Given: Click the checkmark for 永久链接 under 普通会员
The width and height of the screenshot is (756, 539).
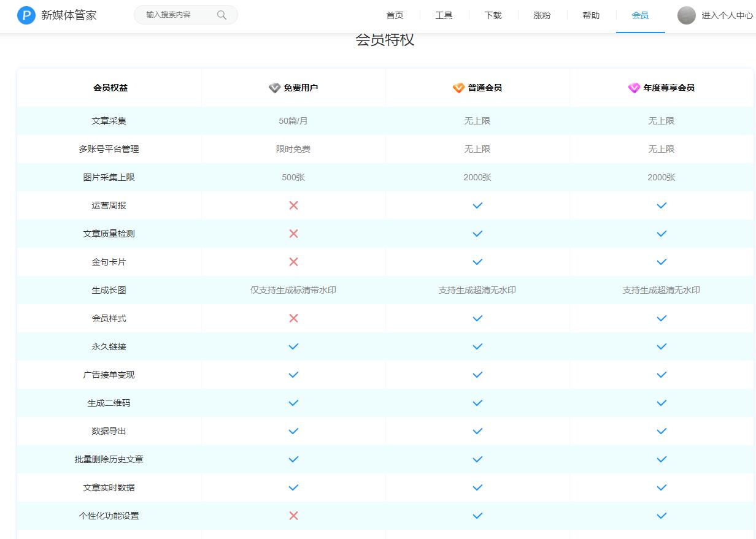Looking at the screenshot, I should [477, 346].
